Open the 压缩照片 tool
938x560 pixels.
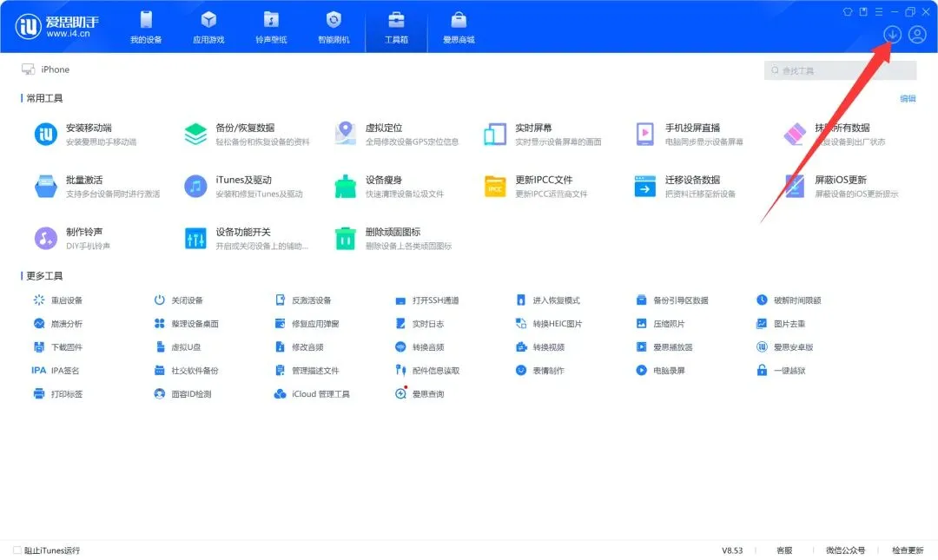click(x=660, y=324)
